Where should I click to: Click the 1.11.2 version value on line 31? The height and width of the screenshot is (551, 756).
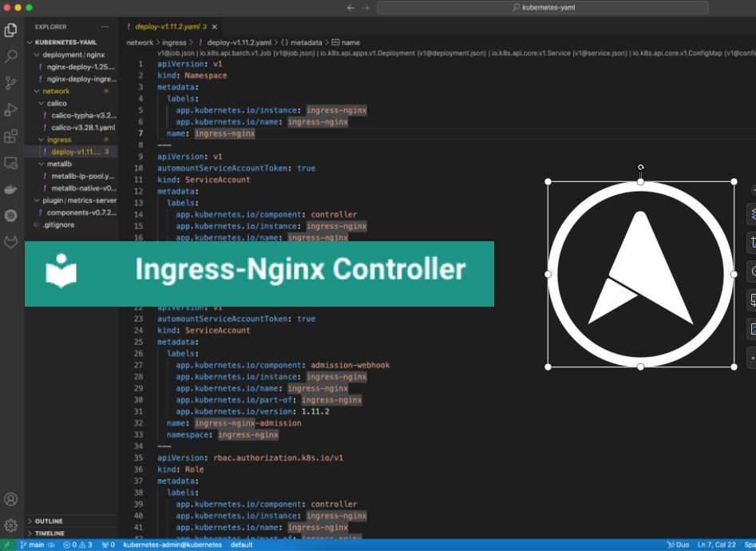(315, 411)
